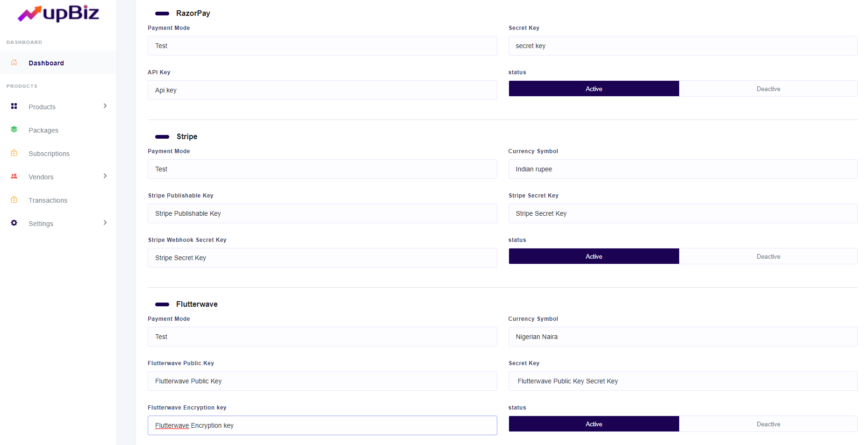This screenshot has width=868, height=445.
Task: Open the Subscriptions menu item
Action: pyautogui.click(x=49, y=154)
